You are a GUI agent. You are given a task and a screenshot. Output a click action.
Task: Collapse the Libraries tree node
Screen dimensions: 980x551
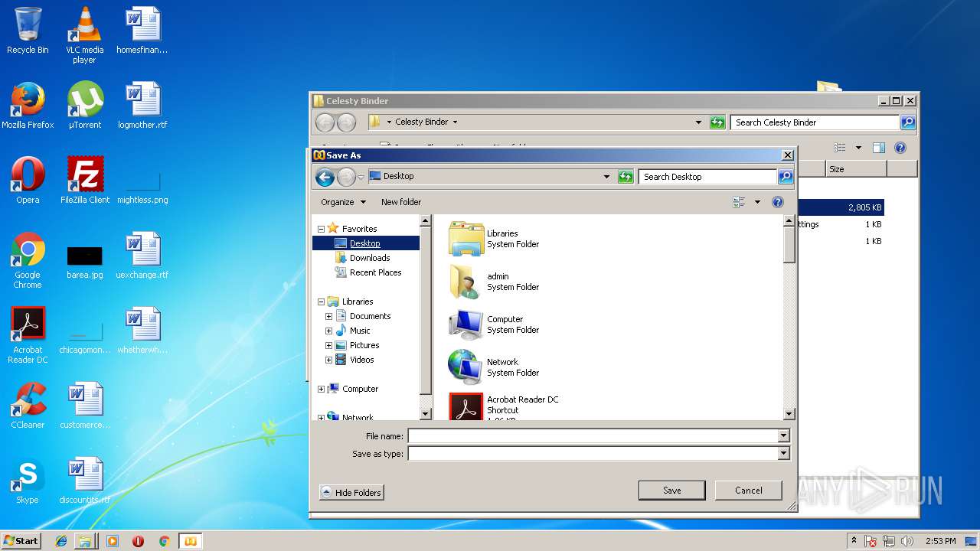tap(321, 302)
